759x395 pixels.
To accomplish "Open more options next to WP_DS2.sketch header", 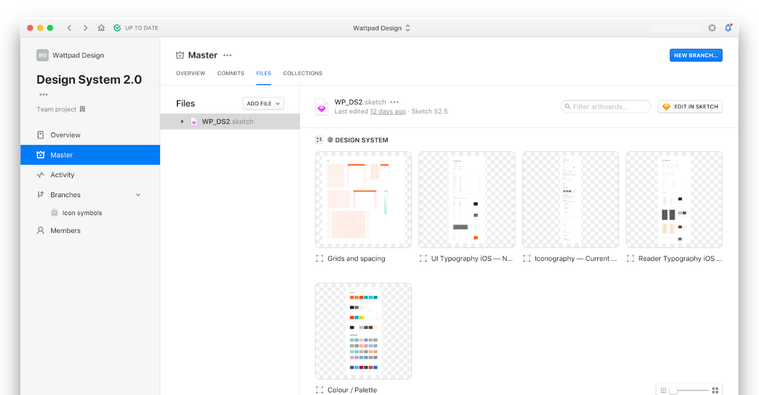I will pos(395,102).
